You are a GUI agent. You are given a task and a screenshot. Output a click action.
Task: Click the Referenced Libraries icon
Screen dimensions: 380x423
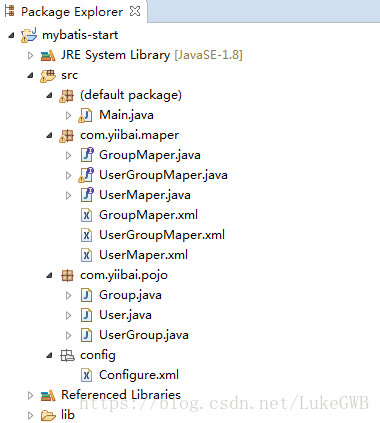click(48, 396)
